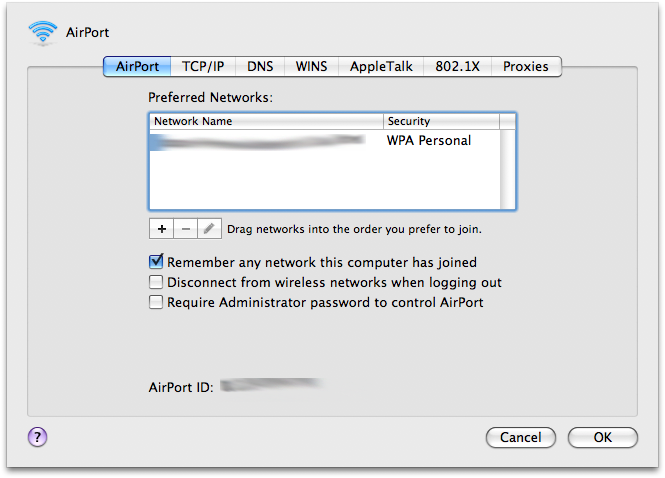
Task: Go to the AppleTalk tab
Action: click(381, 67)
